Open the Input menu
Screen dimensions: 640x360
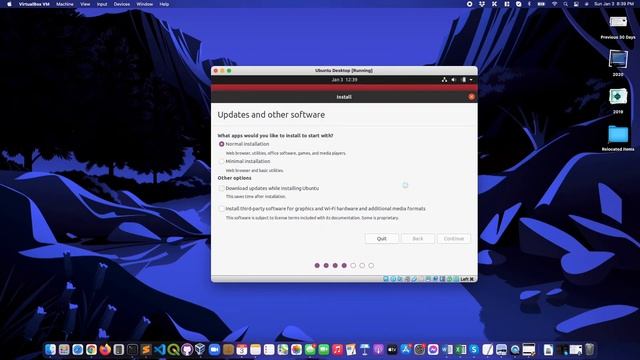click(x=102, y=4)
